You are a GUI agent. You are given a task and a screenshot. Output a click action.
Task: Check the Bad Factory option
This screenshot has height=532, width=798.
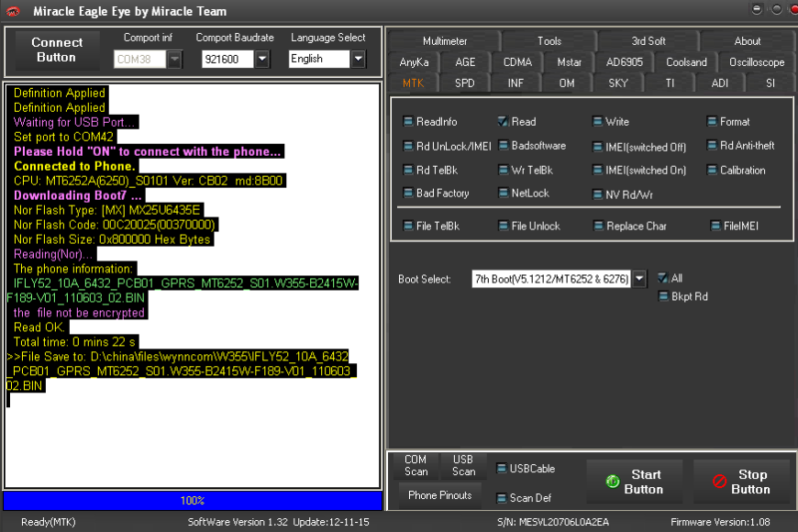407,193
